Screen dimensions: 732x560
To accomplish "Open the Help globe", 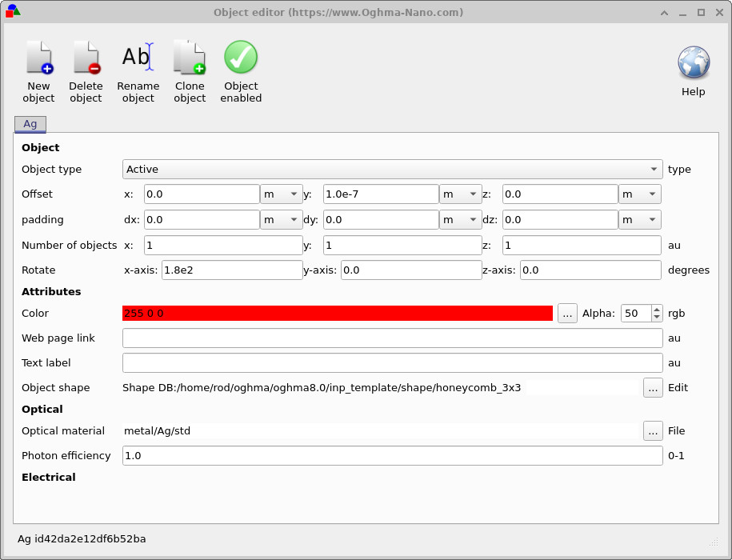I will (x=693, y=62).
